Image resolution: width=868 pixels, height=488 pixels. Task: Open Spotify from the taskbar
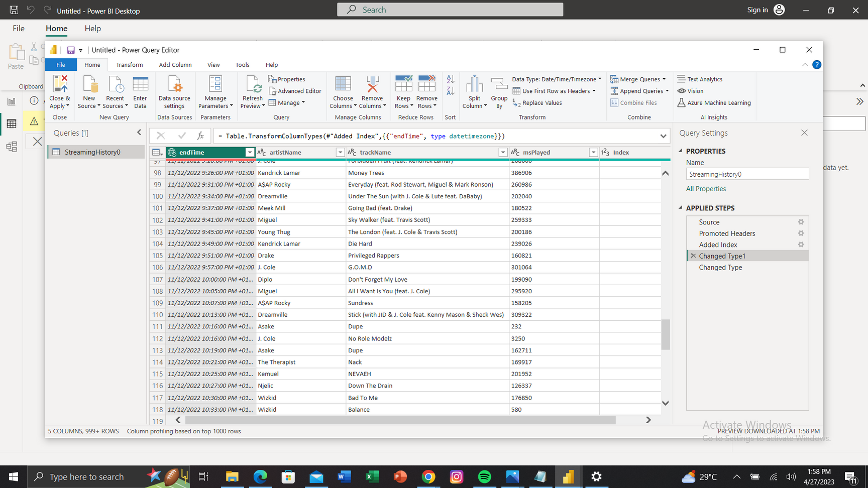click(485, 476)
